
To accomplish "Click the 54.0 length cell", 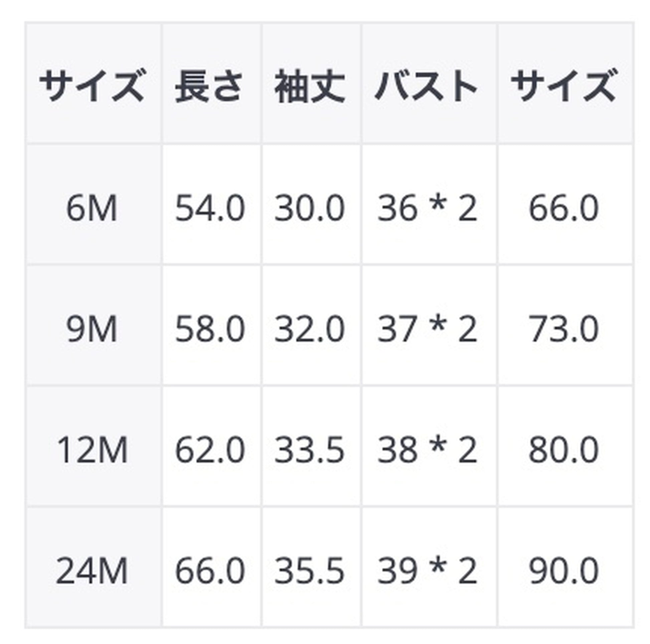I will pos(210,209).
